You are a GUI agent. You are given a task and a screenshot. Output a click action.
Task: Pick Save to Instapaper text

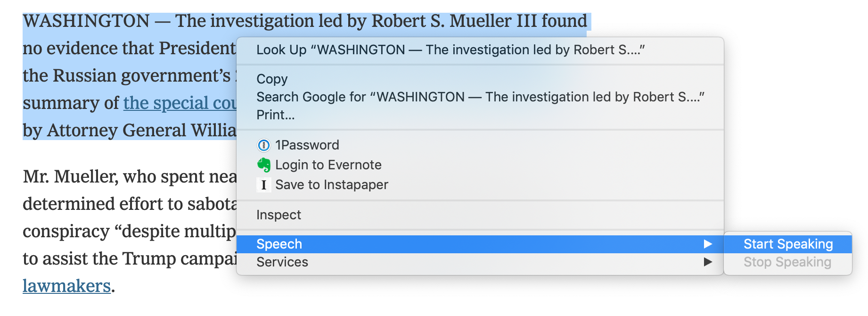pyautogui.click(x=332, y=185)
